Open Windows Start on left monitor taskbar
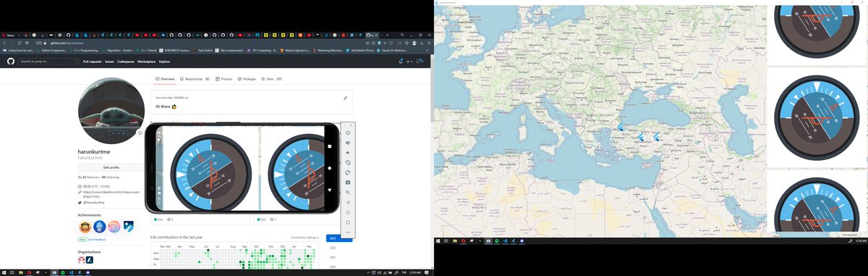The width and height of the screenshot is (868, 276). click(x=4, y=272)
